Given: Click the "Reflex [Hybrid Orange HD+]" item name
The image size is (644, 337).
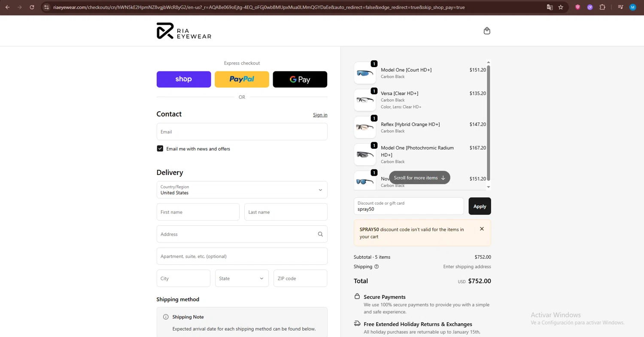Looking at the screenshot, I should click(x=410, y=124).
